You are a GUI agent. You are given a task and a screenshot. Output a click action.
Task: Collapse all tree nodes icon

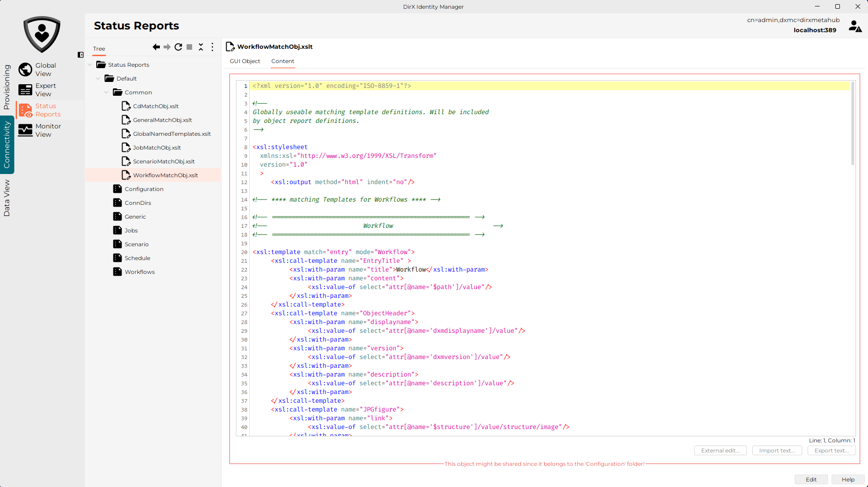pos(201,47)
